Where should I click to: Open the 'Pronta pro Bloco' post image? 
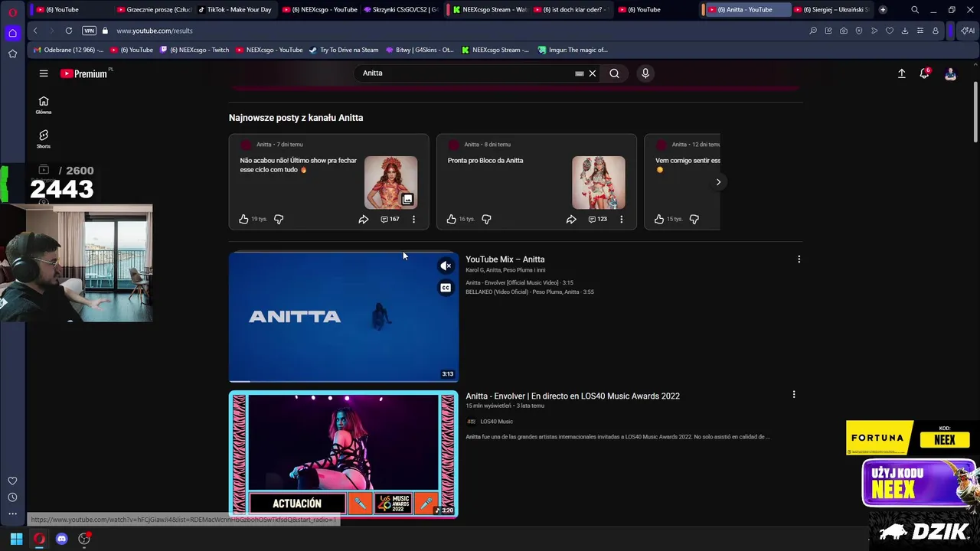[598, 182]
